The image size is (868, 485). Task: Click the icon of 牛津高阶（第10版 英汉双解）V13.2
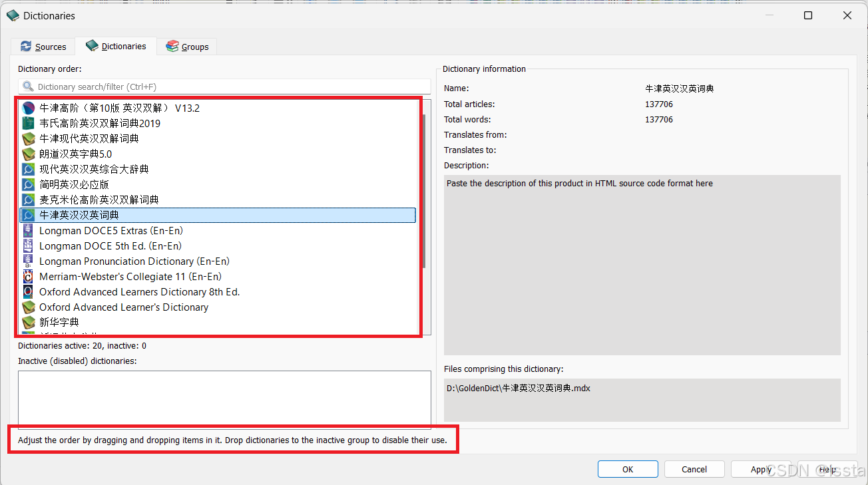[x=28, y=108]
